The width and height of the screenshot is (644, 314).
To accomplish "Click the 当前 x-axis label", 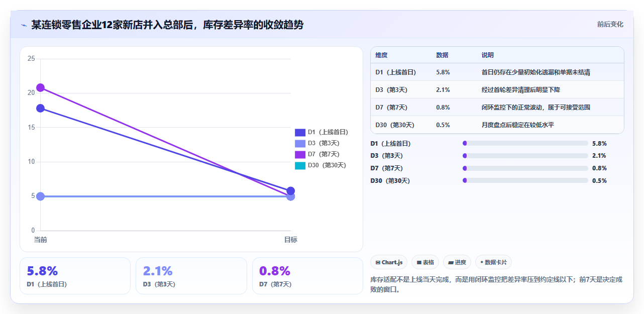I will [x=40, y=240].
